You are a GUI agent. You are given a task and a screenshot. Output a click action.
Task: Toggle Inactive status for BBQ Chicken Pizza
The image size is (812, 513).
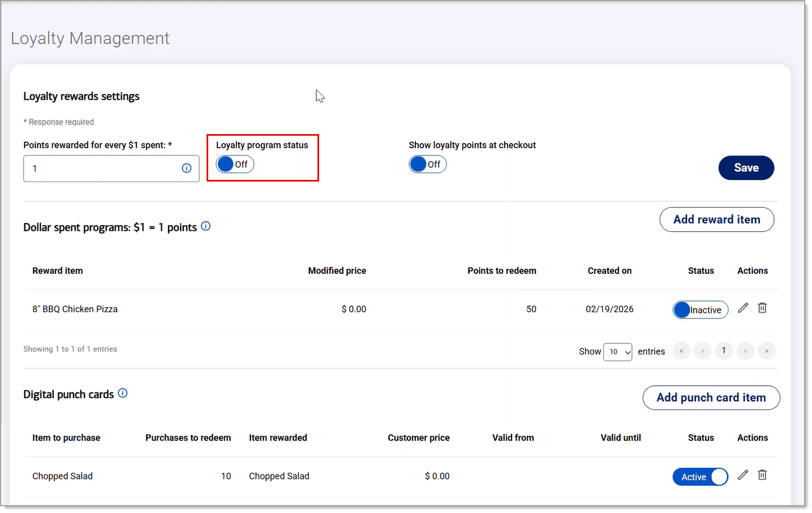(x=701, y=310)
